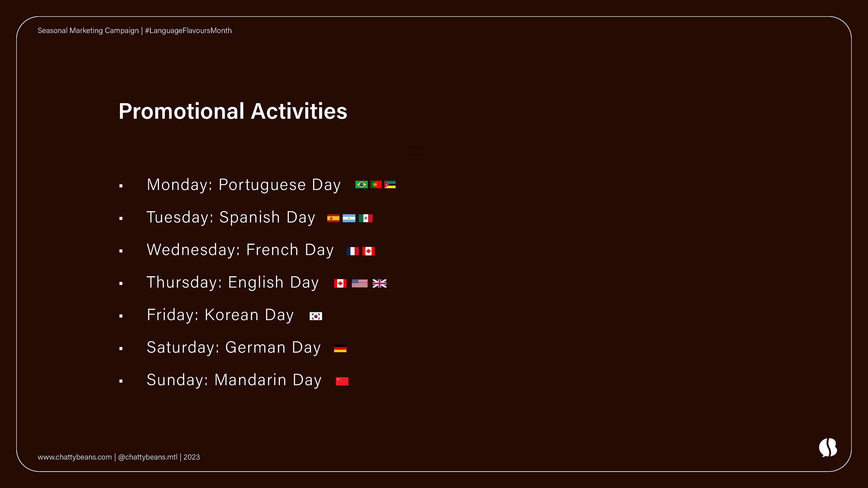Click the Argentina flag icon
The height and width of the screenshot is (488, 868).
click(349, 218)
